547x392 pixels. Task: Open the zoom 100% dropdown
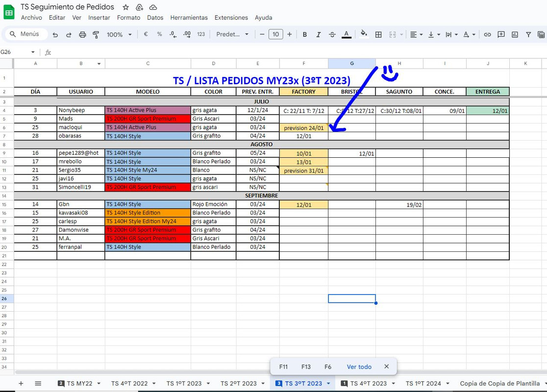pos(119,34)
